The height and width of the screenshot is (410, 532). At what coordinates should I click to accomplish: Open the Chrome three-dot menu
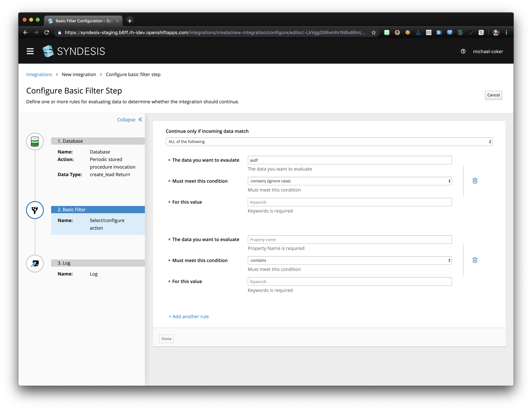506,32
